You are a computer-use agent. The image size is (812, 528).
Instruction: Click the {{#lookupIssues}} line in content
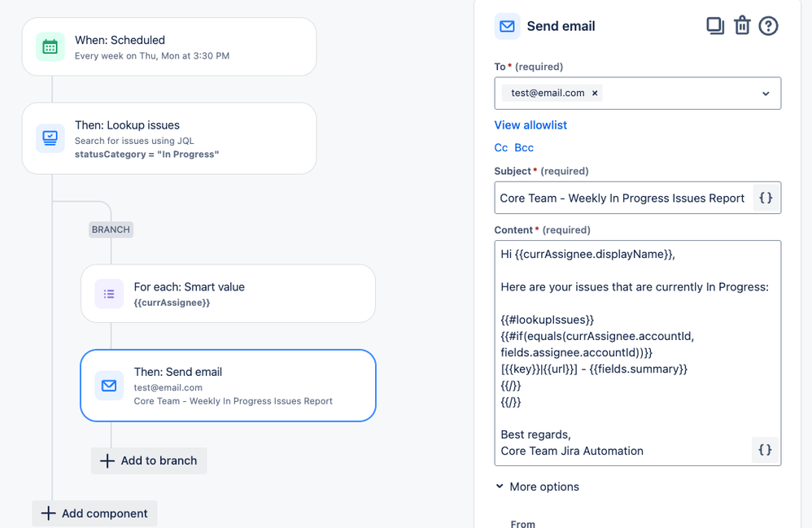click(x=548, y=320)
